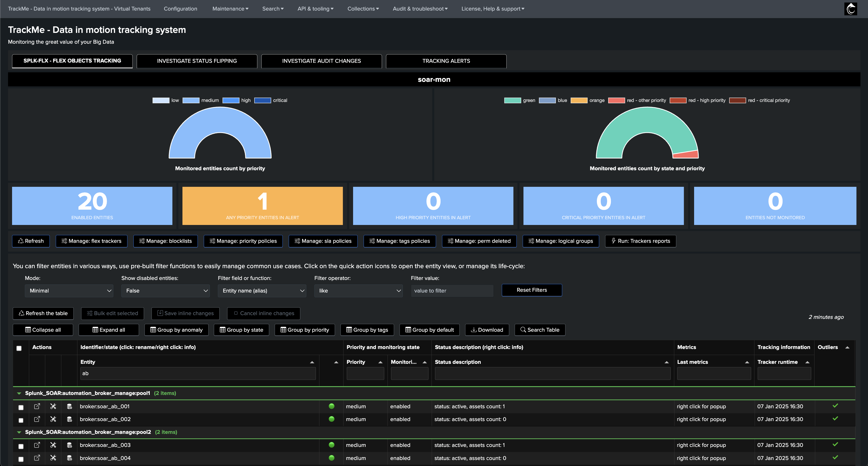The width and height of the screenshot is (868, 466).
Task: Toggle the select-all checkbox in table header
Action: pos(19,348)
